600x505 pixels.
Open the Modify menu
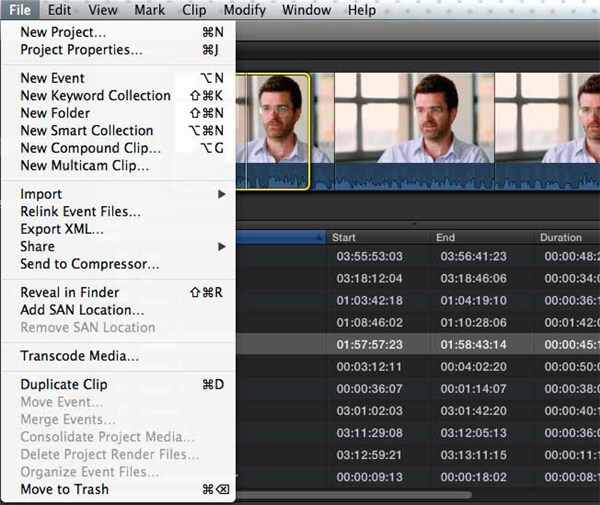click(x=244, y=10)
